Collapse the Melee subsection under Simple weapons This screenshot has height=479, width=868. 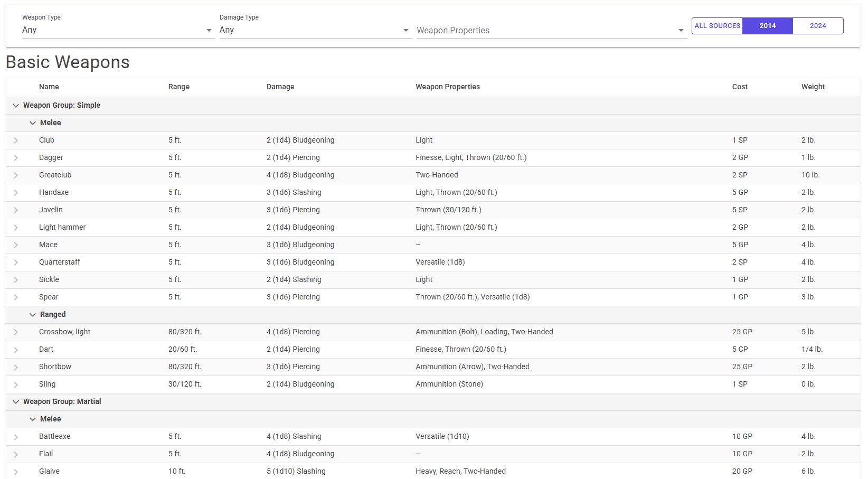coord(33,123)
